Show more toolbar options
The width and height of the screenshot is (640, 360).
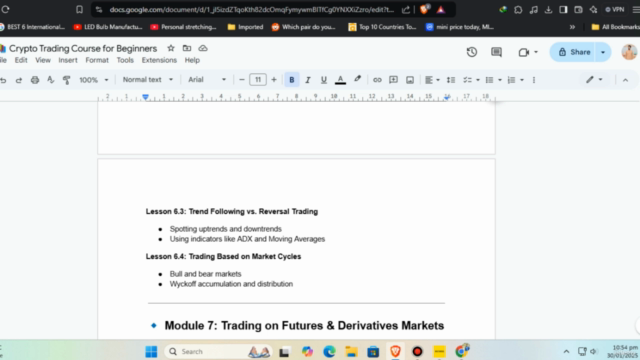click(534, 80)
